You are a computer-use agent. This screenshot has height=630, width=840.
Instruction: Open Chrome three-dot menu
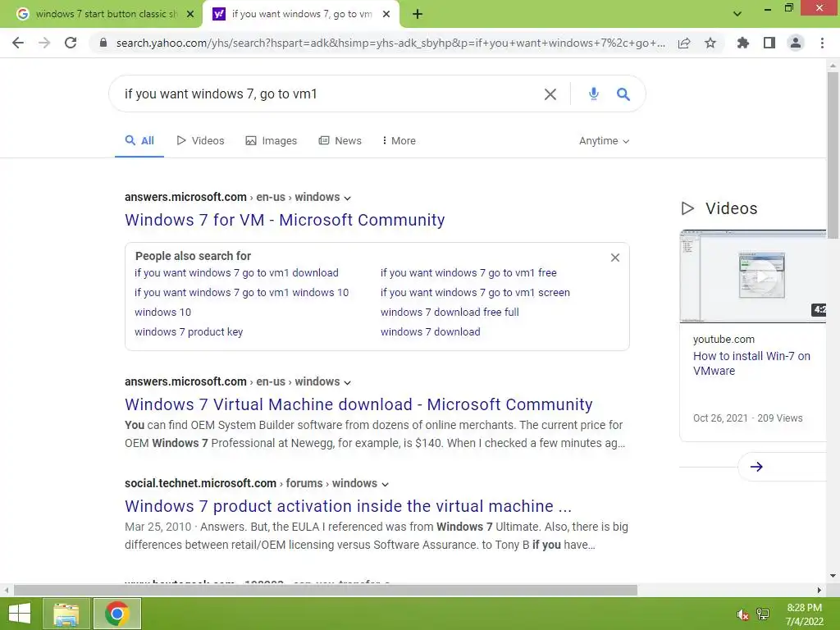point(822,43)
